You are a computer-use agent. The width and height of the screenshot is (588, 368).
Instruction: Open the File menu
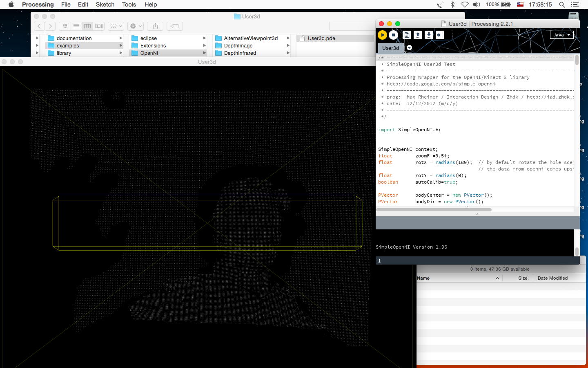point(66,4)
